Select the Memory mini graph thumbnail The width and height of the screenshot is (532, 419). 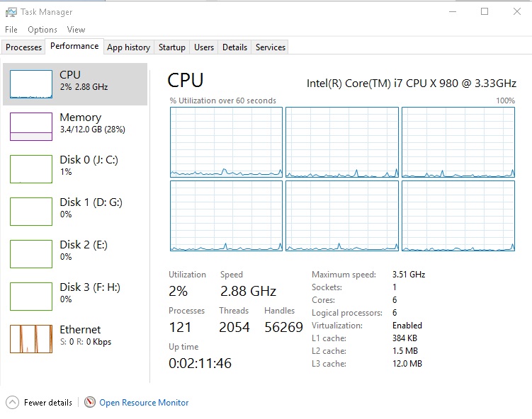[31, 127]
